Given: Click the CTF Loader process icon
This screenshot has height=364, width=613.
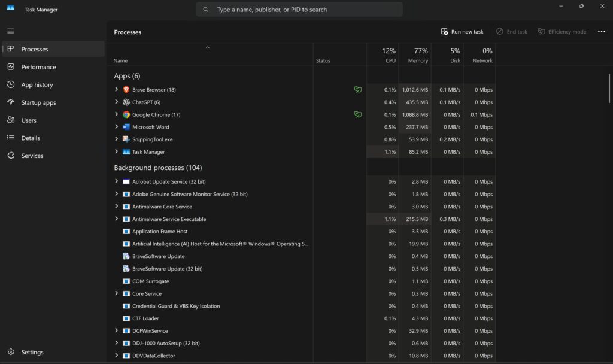Looking at the screenshot, I should tap(126, 318).
